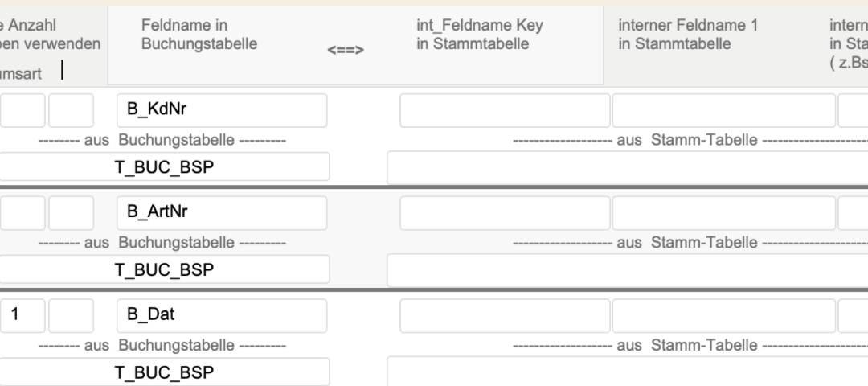Click T_BUC_BSP table field below B_Dat
This screenshot has height=386, width=868.
coord(164,372)
